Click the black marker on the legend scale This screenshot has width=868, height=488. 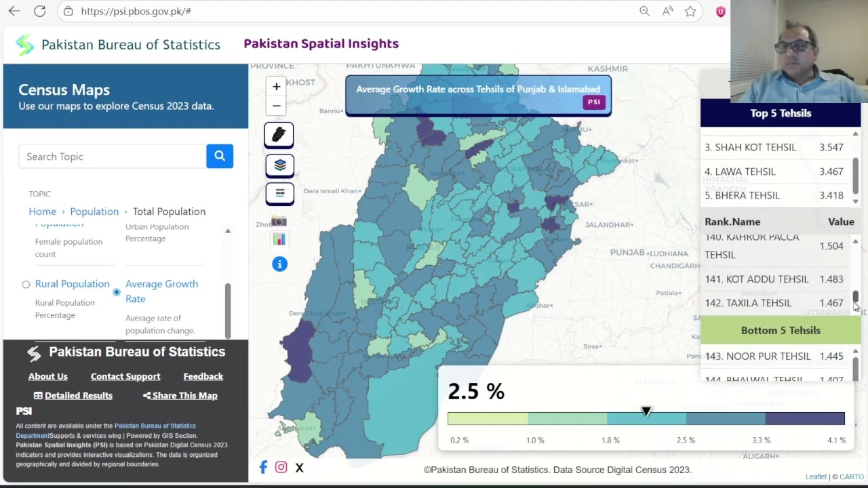click(646, 411)
